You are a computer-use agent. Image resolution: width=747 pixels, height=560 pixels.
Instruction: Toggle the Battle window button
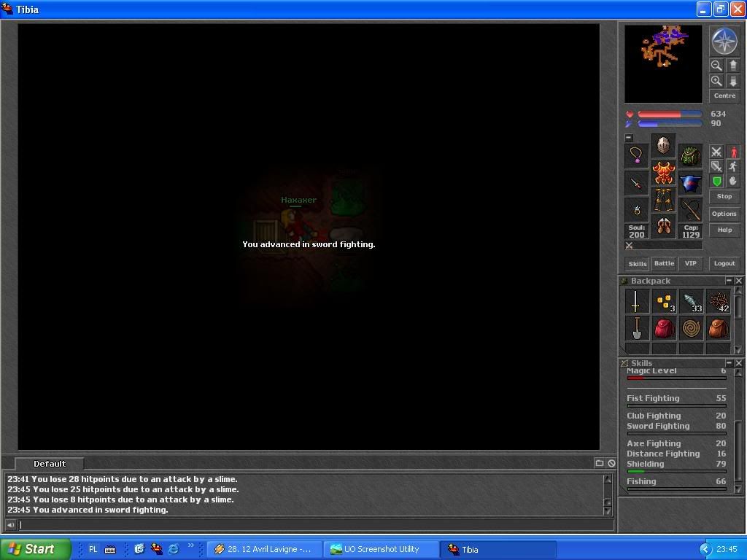pyautogui.click(x=664, y=263)
